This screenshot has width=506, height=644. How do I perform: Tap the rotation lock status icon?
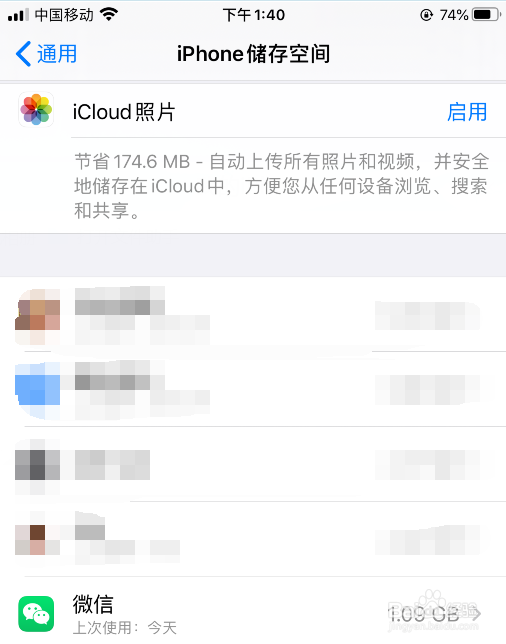point(426,15)
